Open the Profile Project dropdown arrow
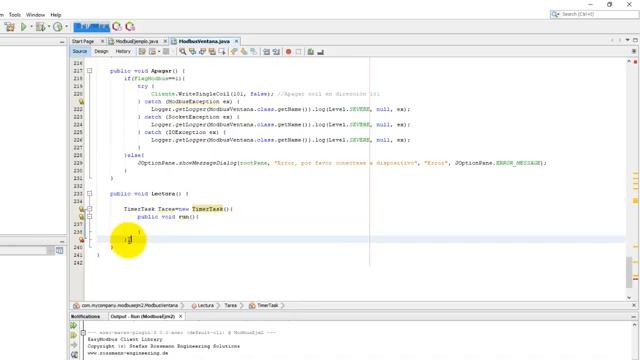Screen dimensions: 640x360 pos(66,27)
